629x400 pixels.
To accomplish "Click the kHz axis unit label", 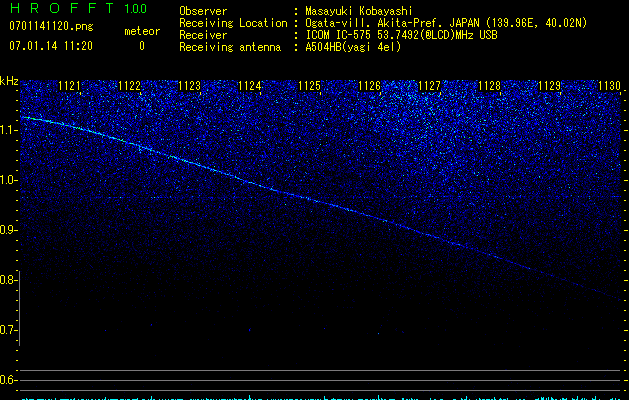I will point(9,81).
